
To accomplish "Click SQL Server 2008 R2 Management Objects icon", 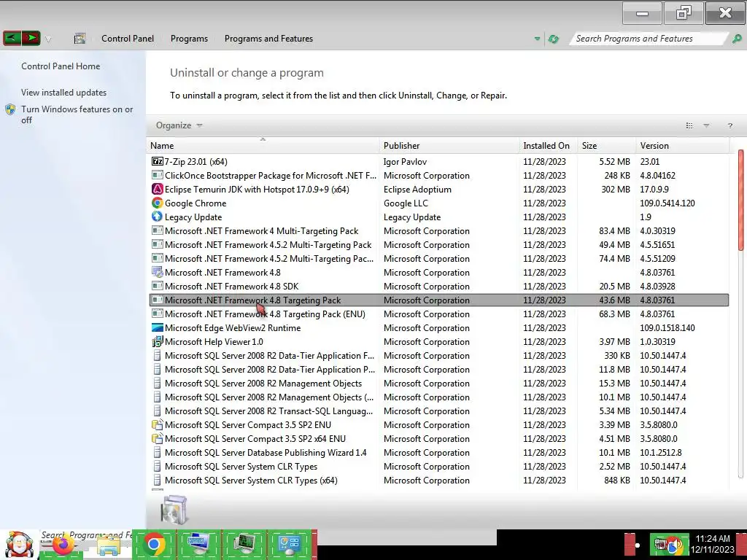I will point(158,384).
